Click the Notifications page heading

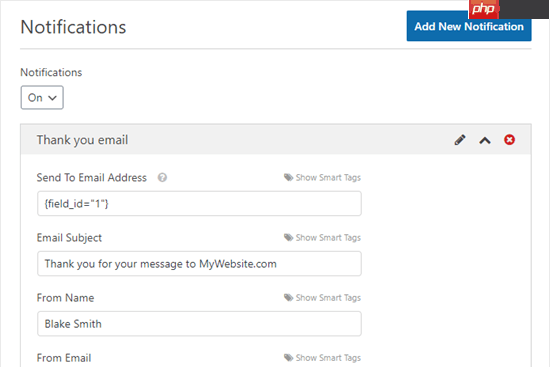pyautogui.click(x=73, y=27)
